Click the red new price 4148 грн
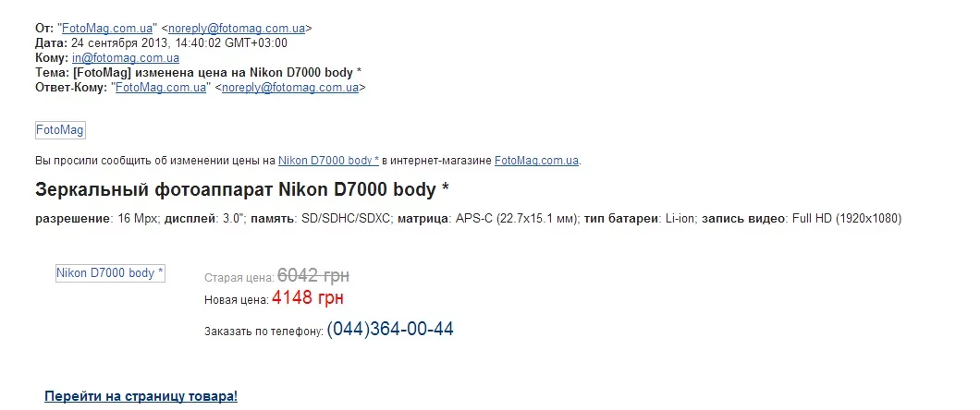Image resolution: width=980 pixels, height=410 pixels. click(309, 299)
